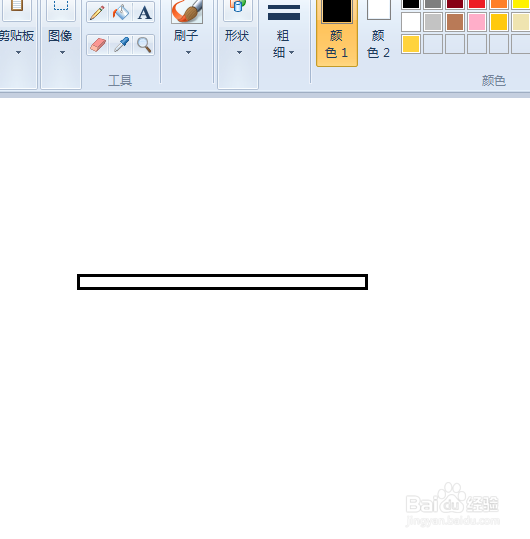Pick the yellow palette swatch in top row
This screenshot has width=530, height=539.
(x=521, y=4)
